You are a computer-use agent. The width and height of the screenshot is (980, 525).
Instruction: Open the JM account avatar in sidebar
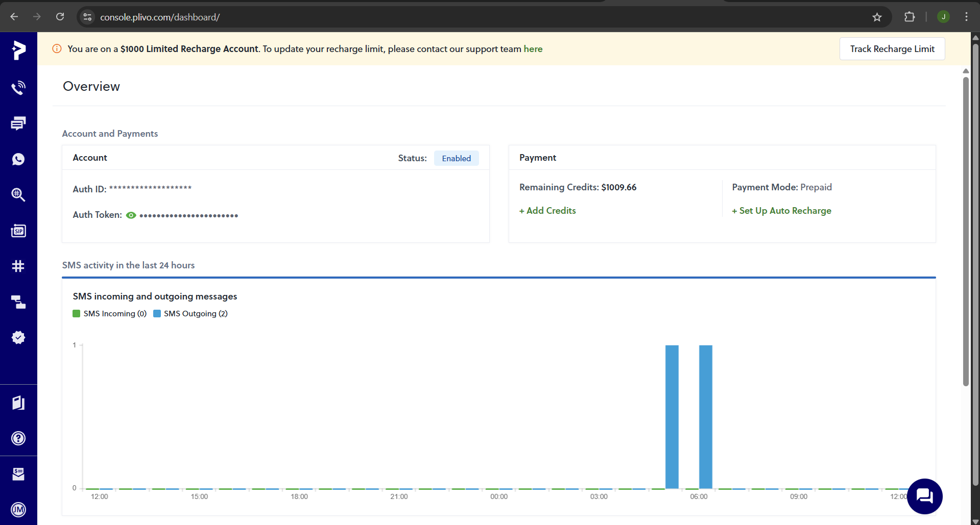coord(18,509)
